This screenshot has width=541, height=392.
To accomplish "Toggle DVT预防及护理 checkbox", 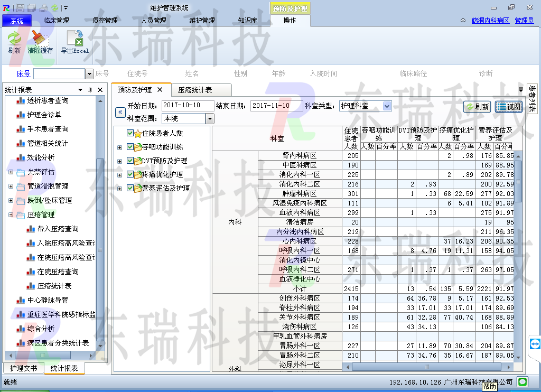I will coord(130,161).
